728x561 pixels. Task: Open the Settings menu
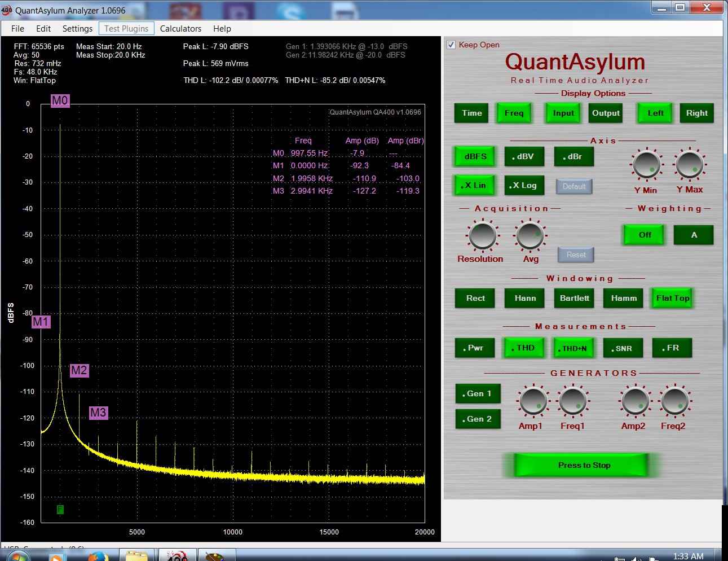pos(77,29)
